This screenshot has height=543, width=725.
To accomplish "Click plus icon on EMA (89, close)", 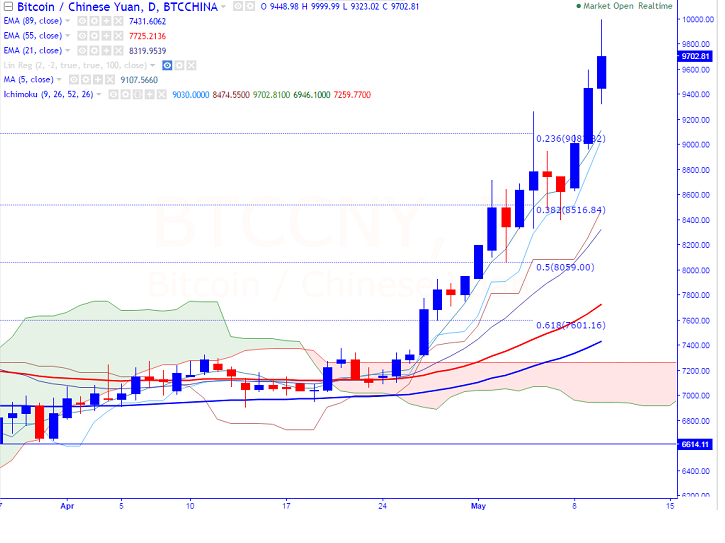I will [x=106, y=21].
